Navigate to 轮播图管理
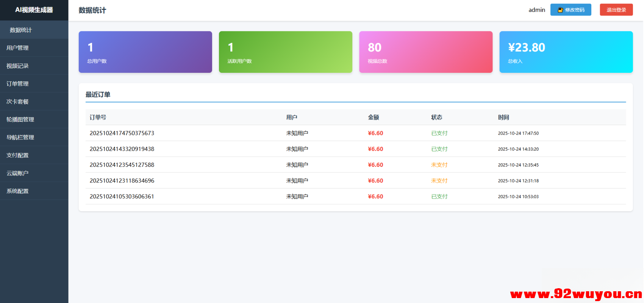The height and width of the screenshot is (303, 644). point(20,119)
